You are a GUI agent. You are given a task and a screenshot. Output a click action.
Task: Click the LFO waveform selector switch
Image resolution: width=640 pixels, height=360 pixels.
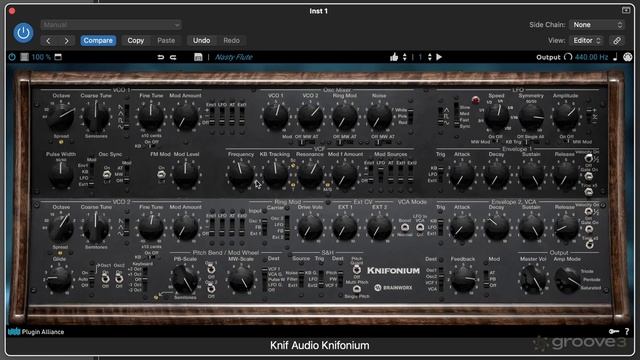point(441,116)
